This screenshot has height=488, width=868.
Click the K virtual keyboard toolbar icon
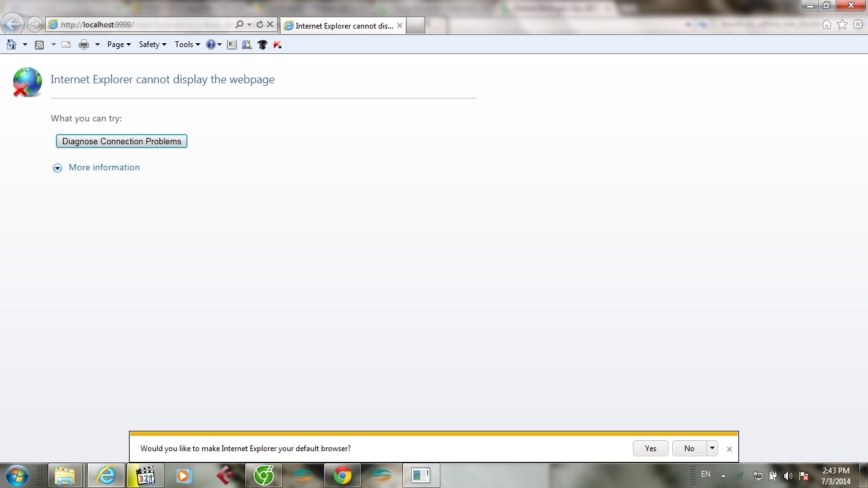pyautogui.click(x=231, y=44)
